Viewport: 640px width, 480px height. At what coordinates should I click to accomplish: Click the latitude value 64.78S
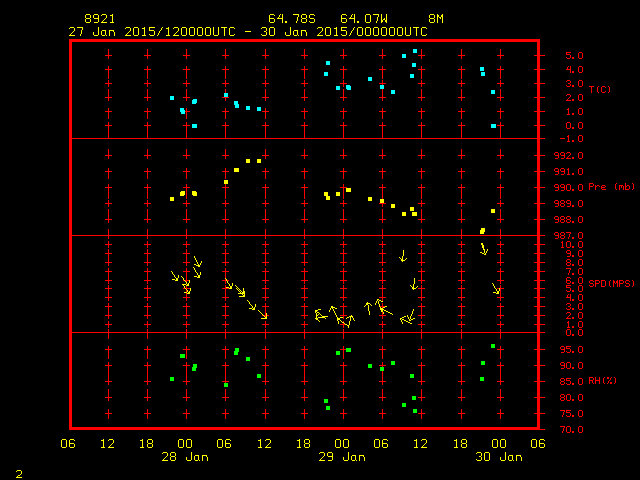click(288, 19)
